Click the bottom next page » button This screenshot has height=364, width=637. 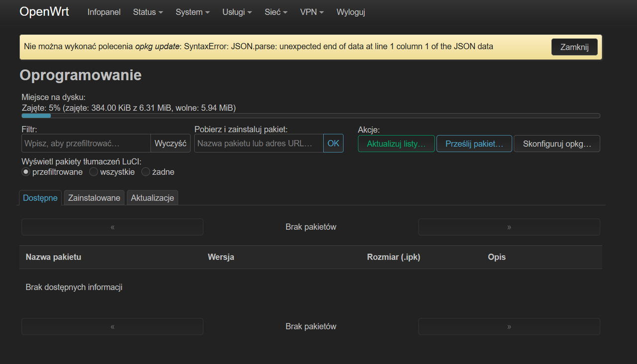point(509,327)
